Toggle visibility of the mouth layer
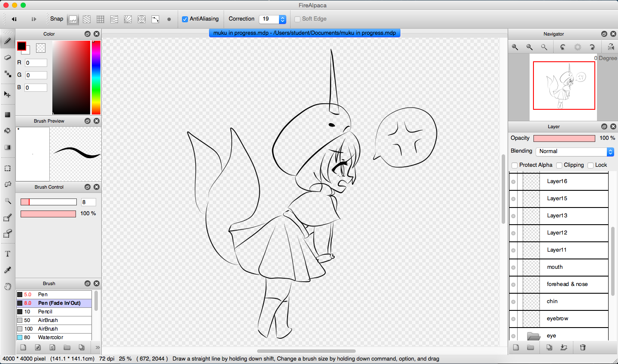The image size is (618, 364). 513,268
